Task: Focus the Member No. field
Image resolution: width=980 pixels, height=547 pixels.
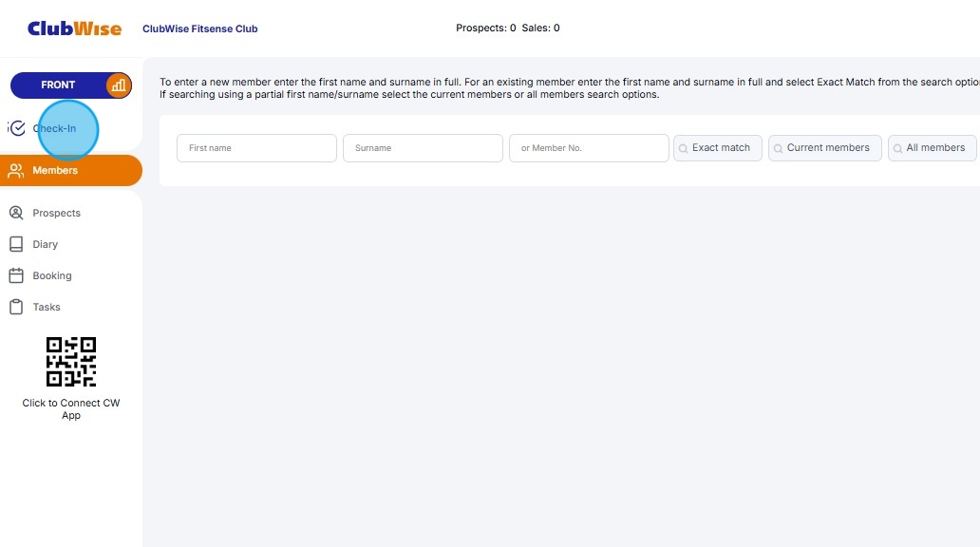Action: tap(590, 148)
